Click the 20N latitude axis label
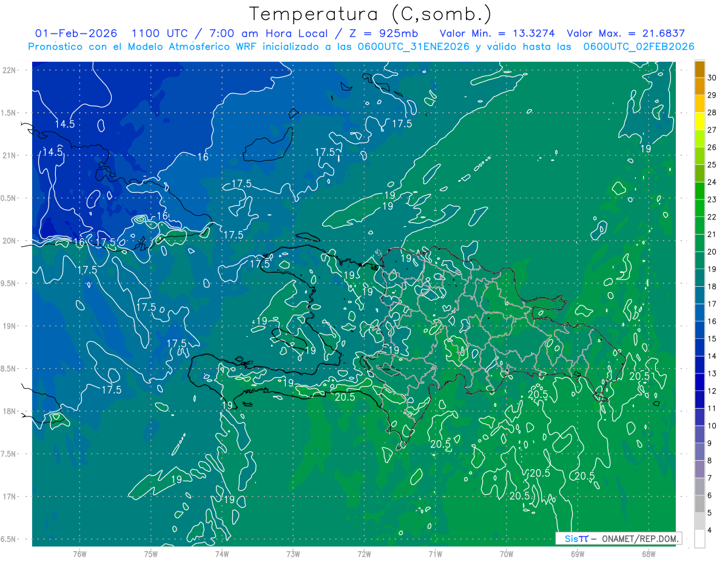 coord(9,241)
